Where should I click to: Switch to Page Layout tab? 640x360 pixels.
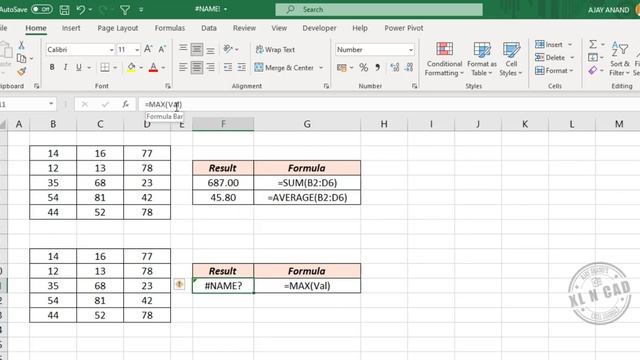pos(118,28)
